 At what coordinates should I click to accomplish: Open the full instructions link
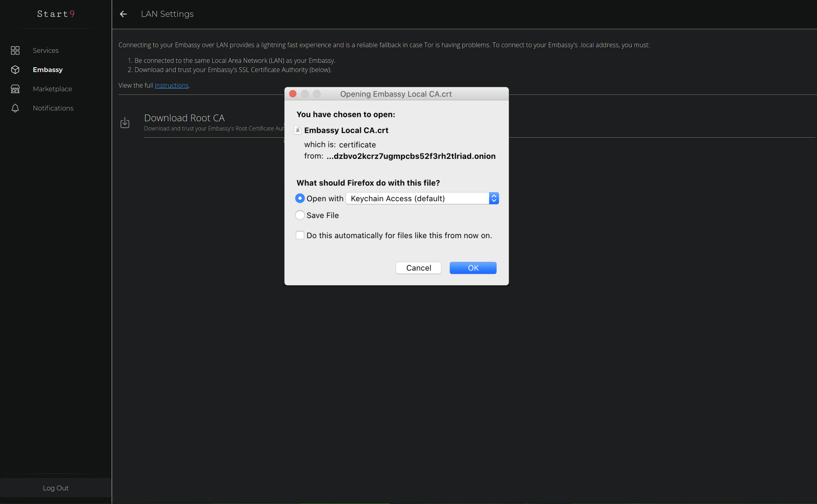click(x=171, y=85)
